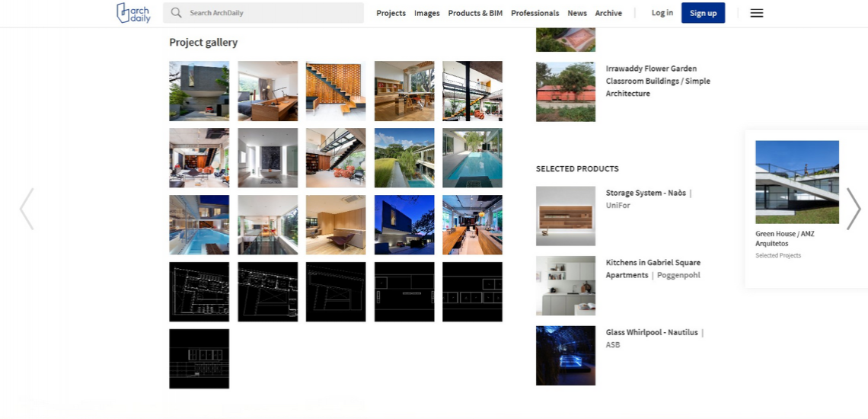Open Irrawaddy Flower Garden Classroom Buildings article
Viewport: 868px width, 419px height.
(658, 81)
